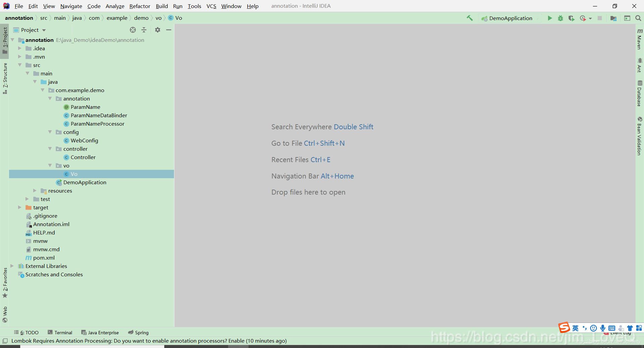Open Project Structure toolbar icon
Screen dimensions: 644x348
pos(613,18)
